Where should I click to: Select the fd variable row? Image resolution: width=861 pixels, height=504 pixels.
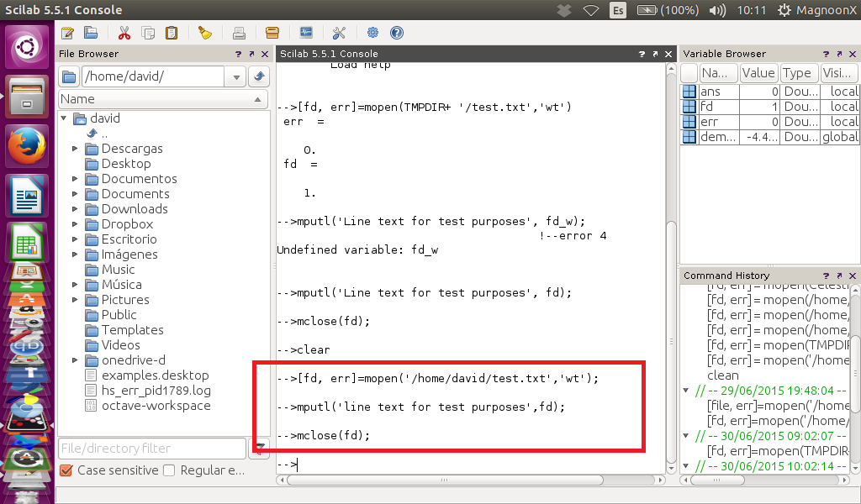point(769,107)
